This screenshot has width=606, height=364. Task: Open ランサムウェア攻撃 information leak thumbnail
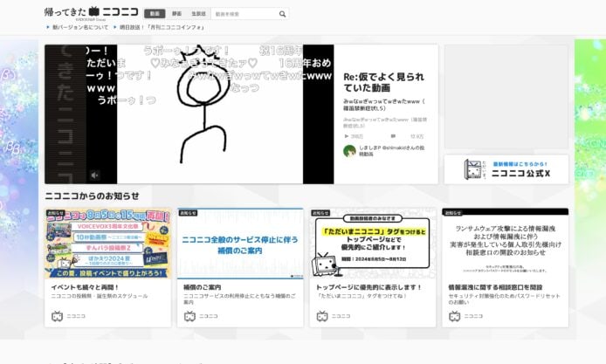pyautogui.click(x=505, y=243)
